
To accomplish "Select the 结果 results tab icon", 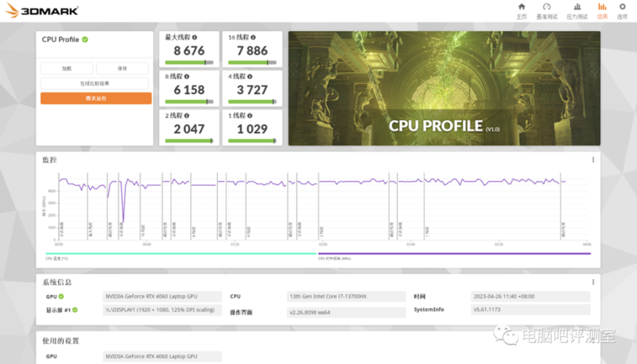I will point(602,7).
